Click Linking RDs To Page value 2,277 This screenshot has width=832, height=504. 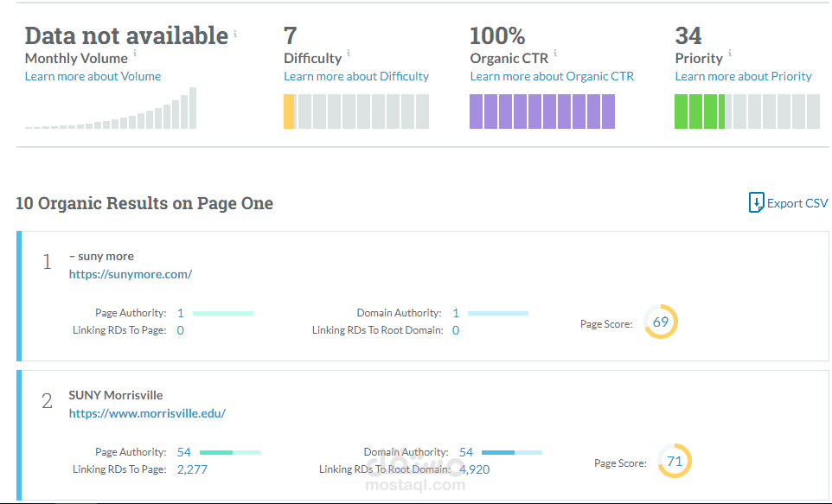pos(192,469)
